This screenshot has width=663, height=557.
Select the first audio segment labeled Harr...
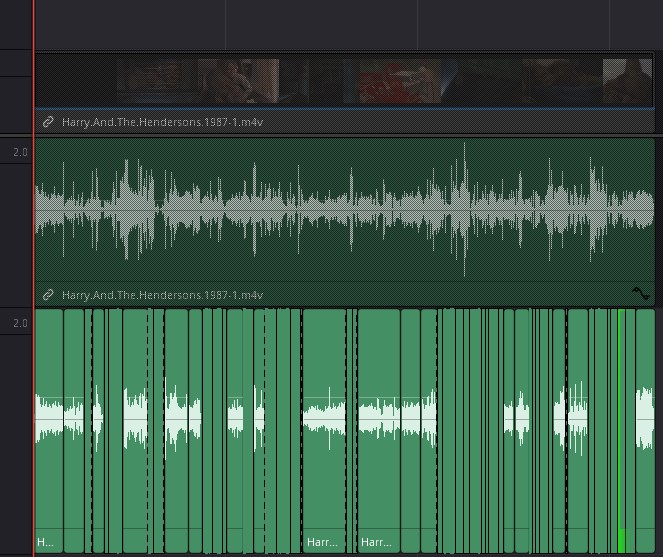click(324, 431)
